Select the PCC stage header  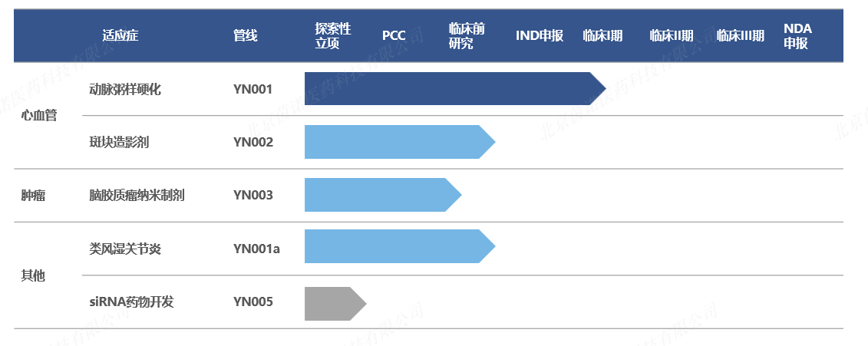click(x=394, y=36)
